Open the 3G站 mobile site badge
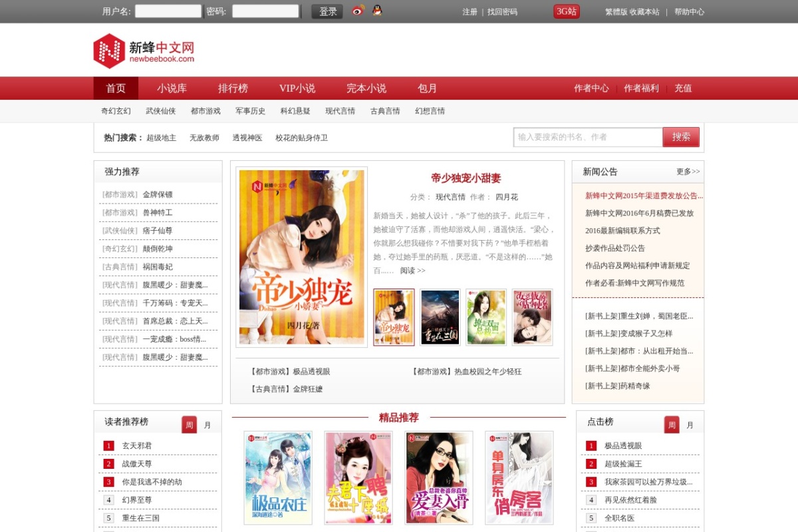Image resolution: width=798 pixels, height=532 pixels. click(x=567, y=11)
